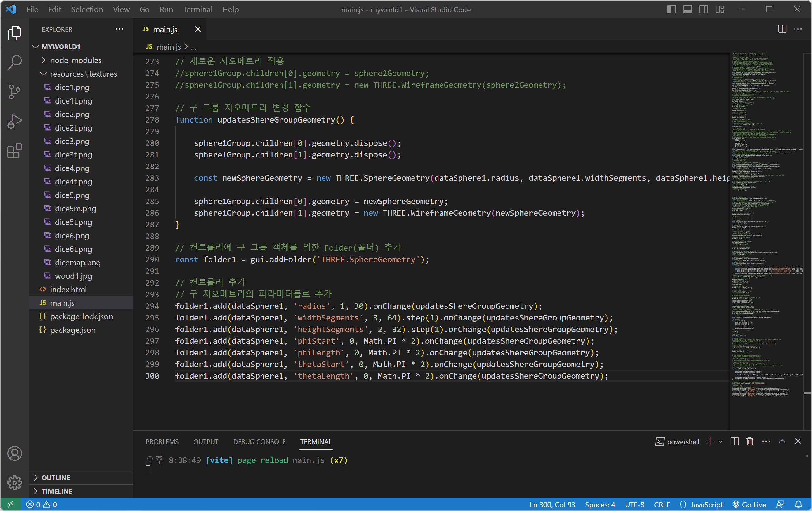Open the Extensions view
This screenshot has height=511, width=812.
click(14, 151)
